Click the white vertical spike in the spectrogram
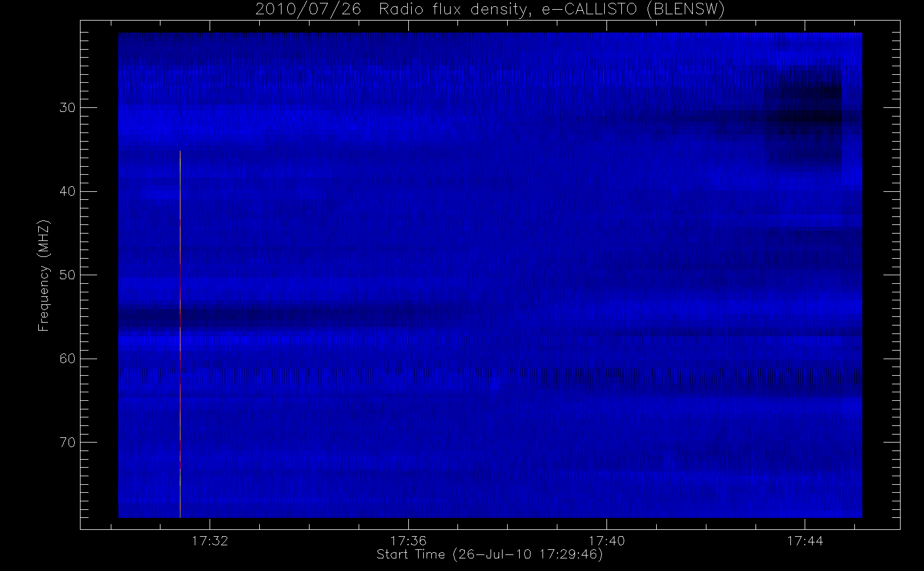Image resolution: width=924 pixels, height=571 pixels. point(180,334)
